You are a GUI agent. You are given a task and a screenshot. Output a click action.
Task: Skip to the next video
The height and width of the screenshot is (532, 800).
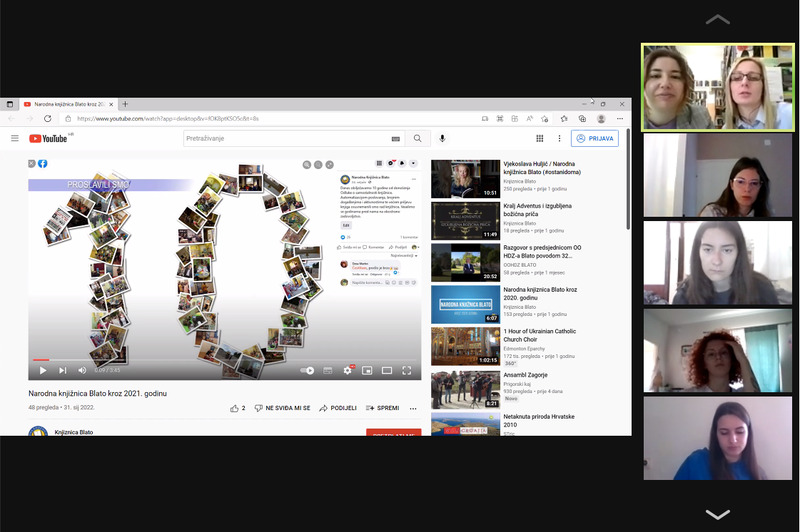coord(62,370)
